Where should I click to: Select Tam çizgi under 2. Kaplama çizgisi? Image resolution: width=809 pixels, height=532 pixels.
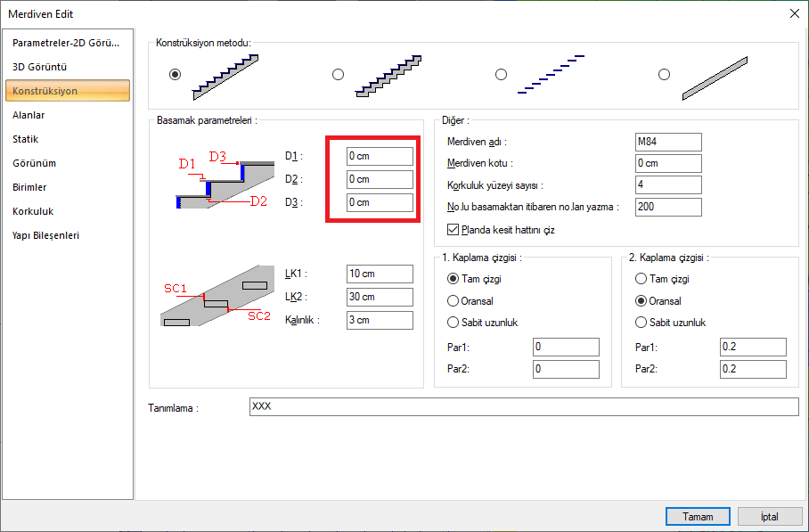click(x=641, y=279)
